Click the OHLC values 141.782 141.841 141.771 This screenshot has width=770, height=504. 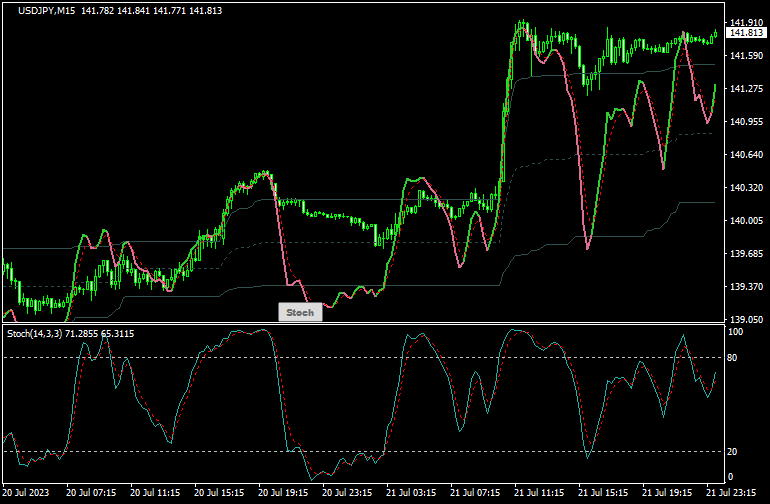(x=134, y=10)
